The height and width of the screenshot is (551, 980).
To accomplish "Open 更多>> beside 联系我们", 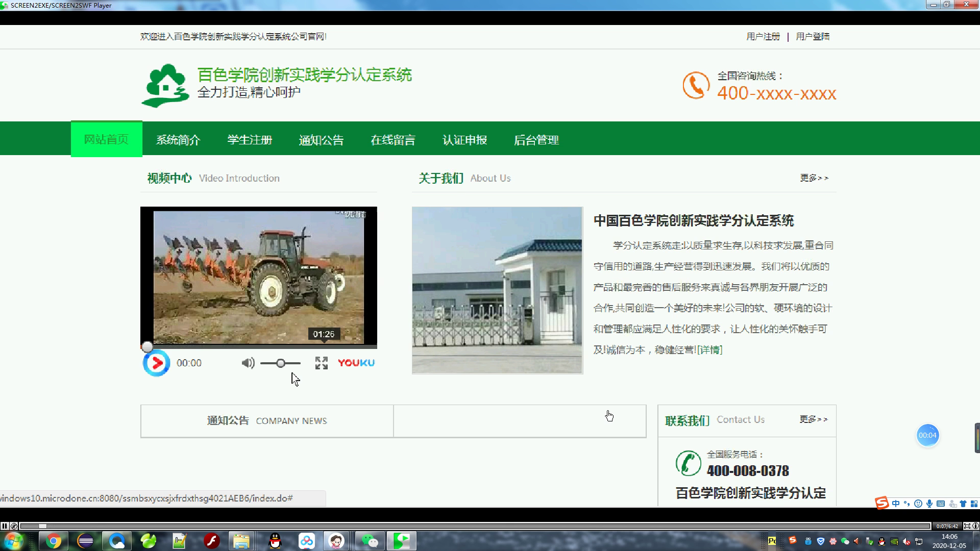I will click(814, 419).
